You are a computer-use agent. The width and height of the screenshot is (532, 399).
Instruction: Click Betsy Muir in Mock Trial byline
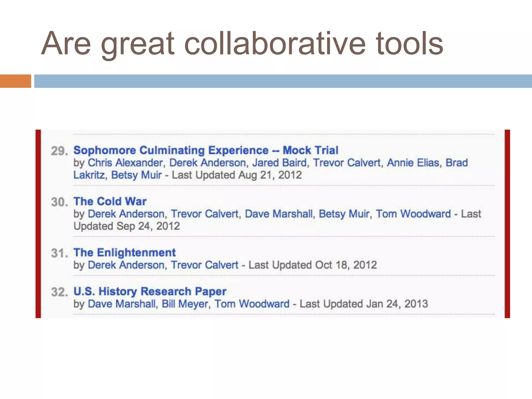coord(136,175)
